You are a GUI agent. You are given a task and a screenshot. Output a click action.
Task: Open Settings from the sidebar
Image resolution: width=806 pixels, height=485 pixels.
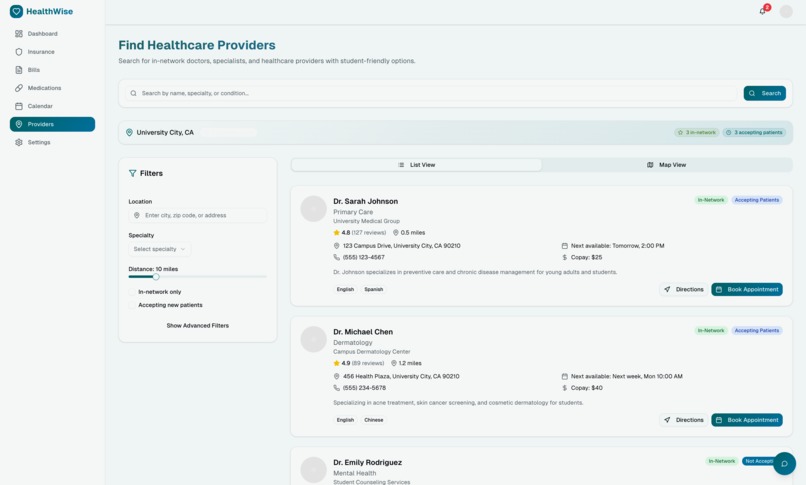52,142
